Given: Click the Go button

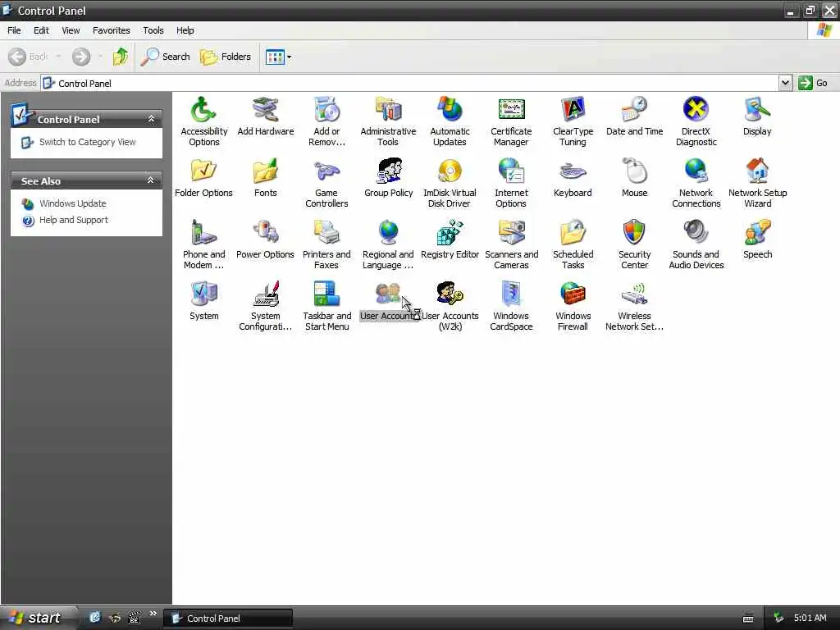Looking at the screenshot, I should [x=813, y=83].
